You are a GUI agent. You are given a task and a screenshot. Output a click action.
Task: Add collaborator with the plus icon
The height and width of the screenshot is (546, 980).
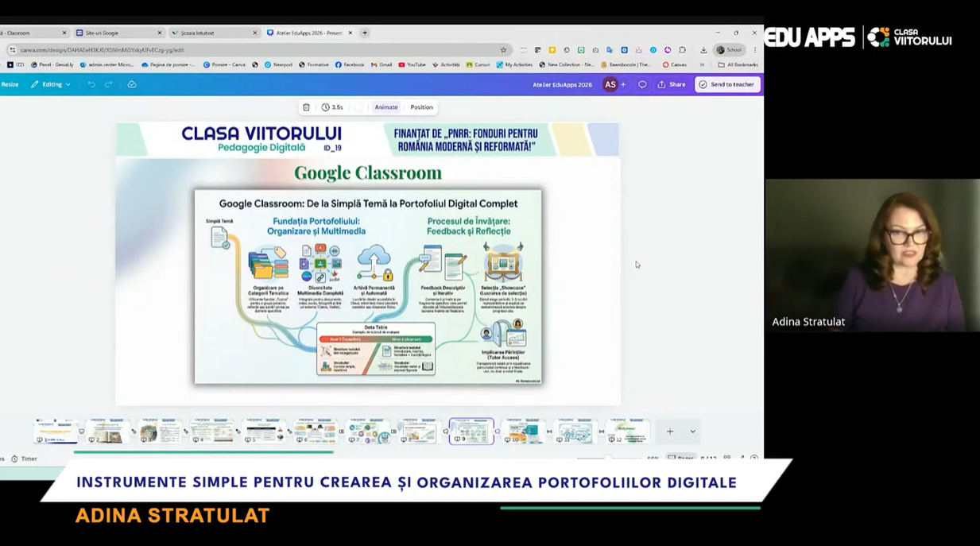click(x=623, y=84)
